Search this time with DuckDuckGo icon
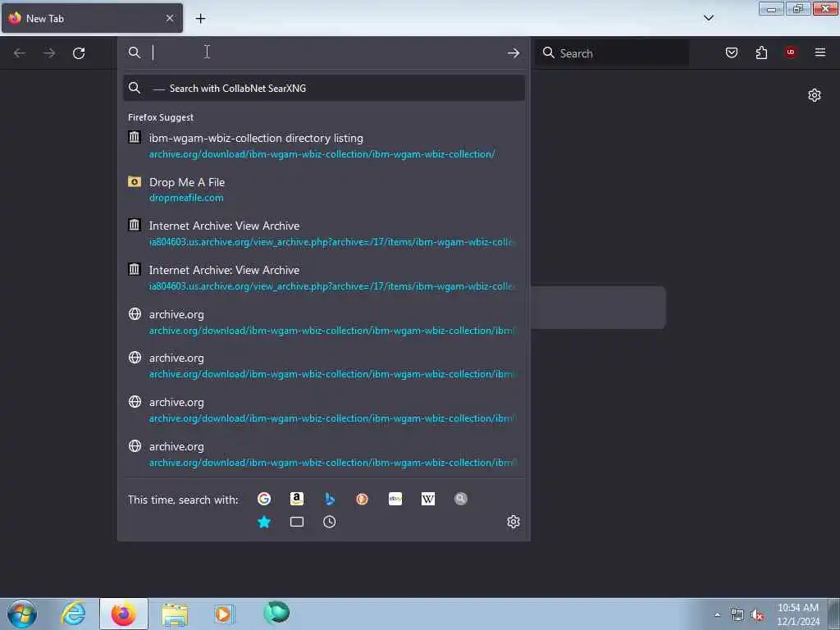The image size is (840, 630). click(362, 500)
